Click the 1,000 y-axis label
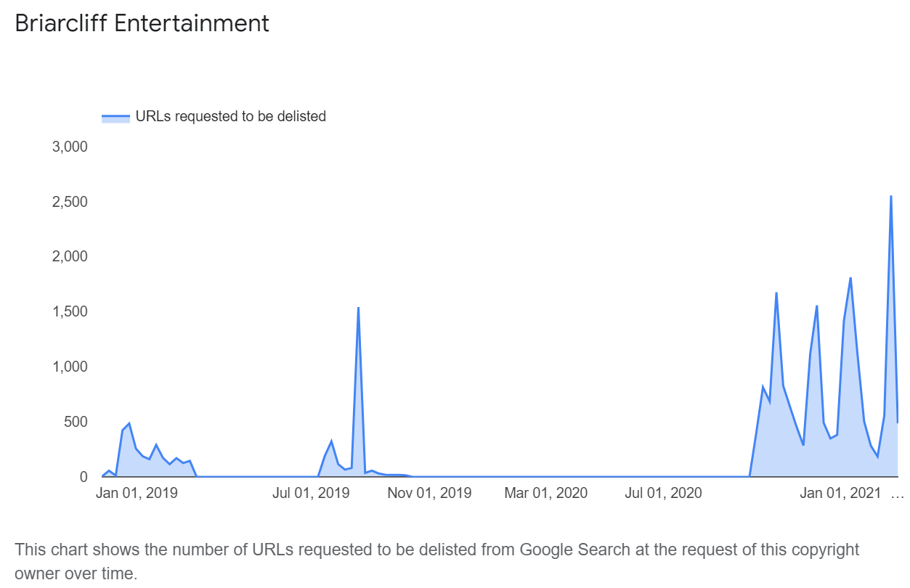This screenshot has height=588, width=910. tap(70, 367)
